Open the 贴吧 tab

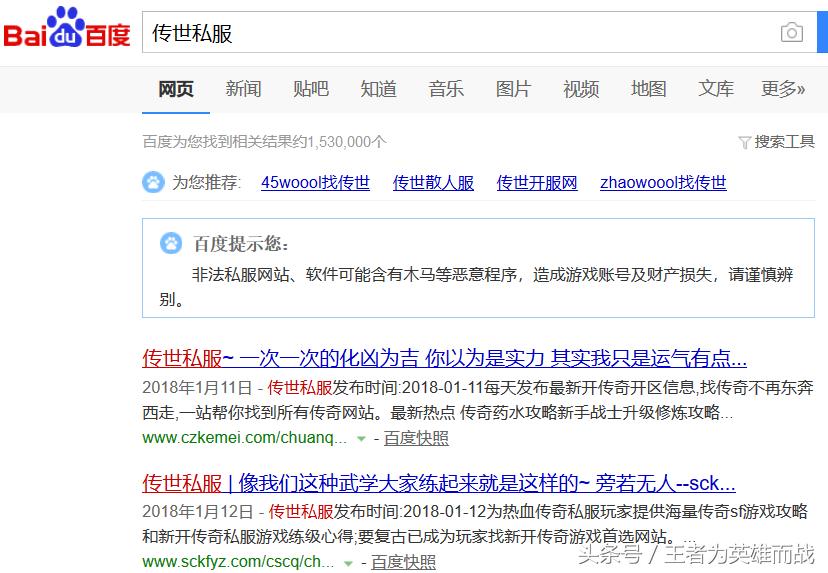[311, 89]
